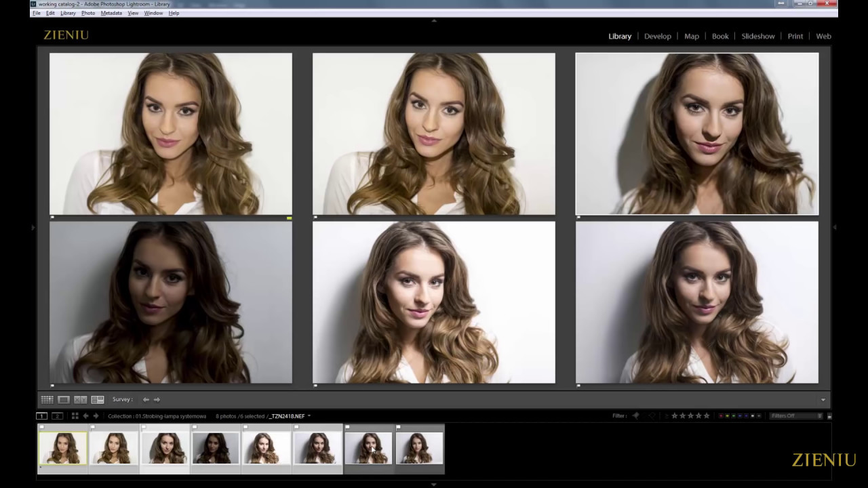Open the Map module

pyautogui.click(x=692, y=37)
